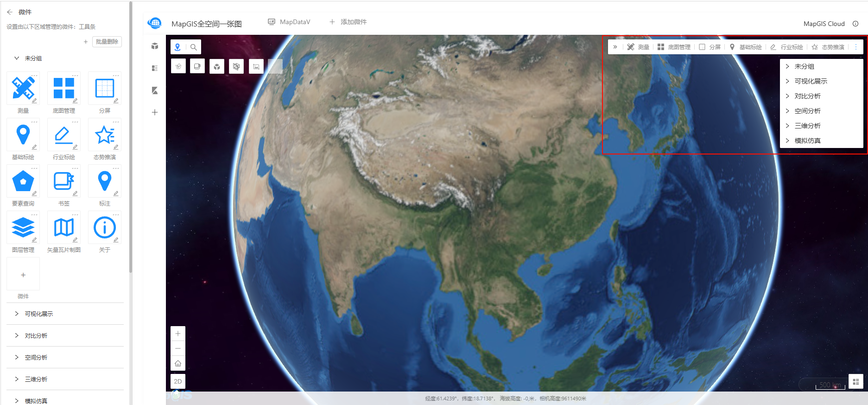Expand 空间分析 in the dropdown menu

(821, 111)
